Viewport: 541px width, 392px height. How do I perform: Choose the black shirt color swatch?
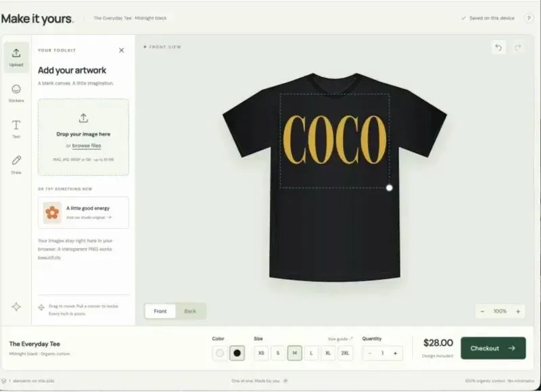pyautogui.click(x=237, y=353)
